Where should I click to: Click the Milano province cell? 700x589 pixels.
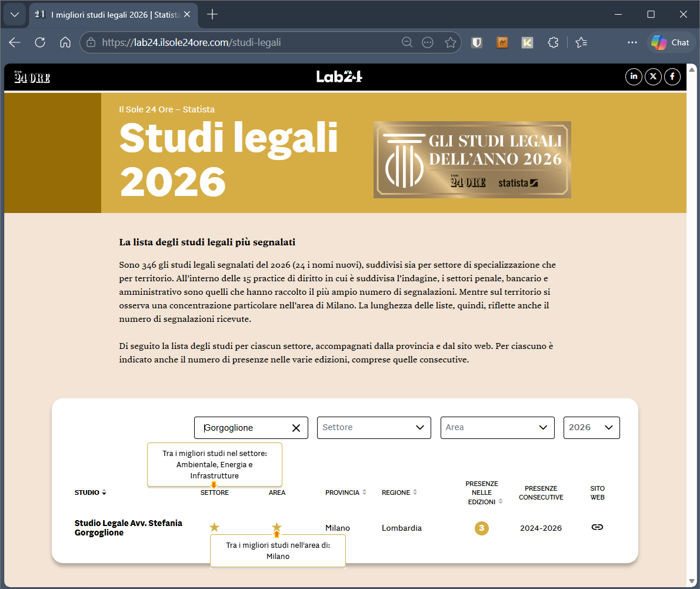tap(338, 528)
